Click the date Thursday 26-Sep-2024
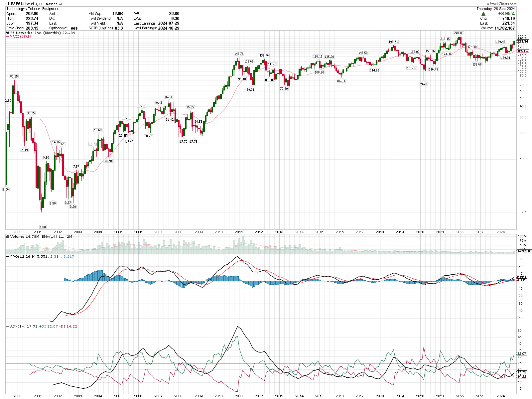 [x=496, y=9]
